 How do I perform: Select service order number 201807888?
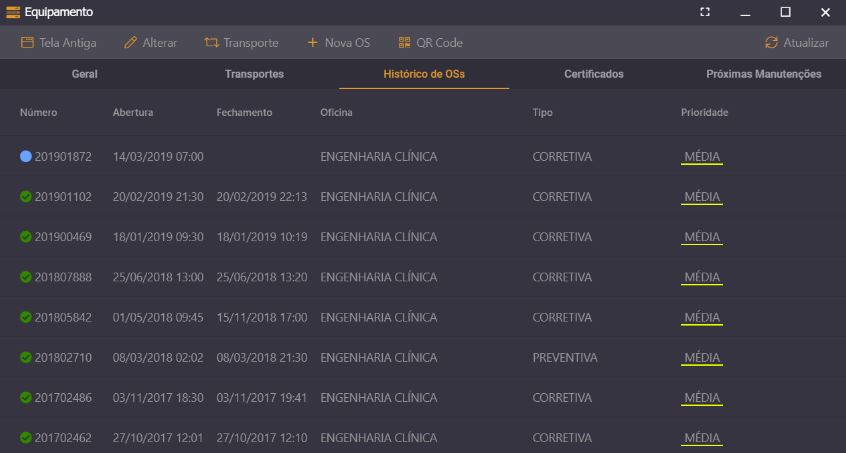(63, 277)
